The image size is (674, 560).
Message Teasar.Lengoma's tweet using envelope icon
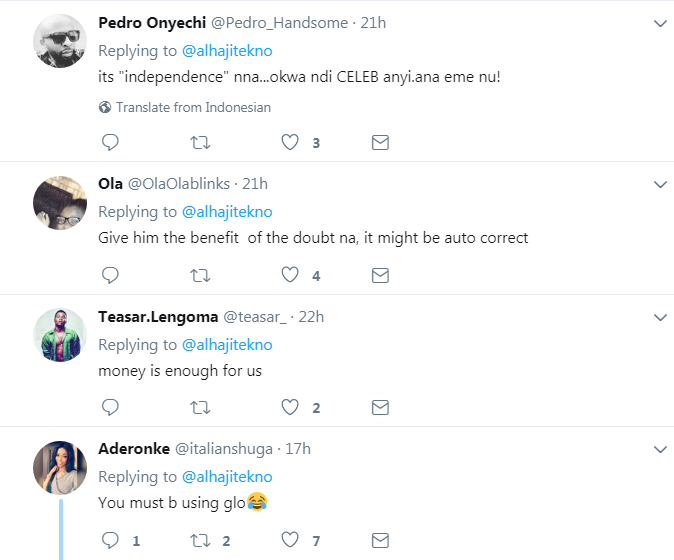(380, 407)
